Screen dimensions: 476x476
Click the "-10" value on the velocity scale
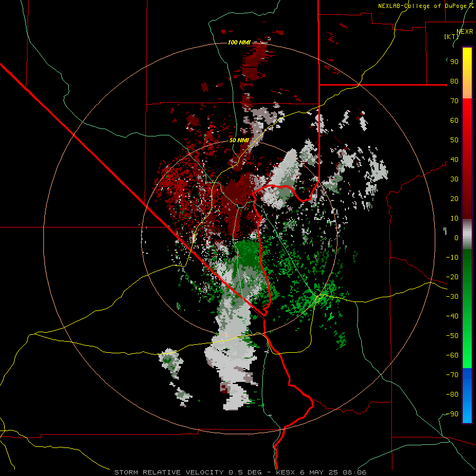[452, 258]
